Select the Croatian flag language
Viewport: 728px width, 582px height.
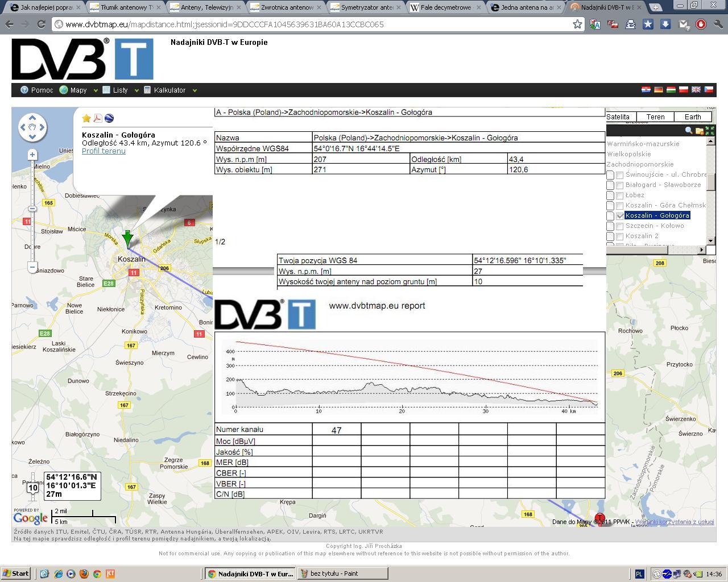(646, 90)
